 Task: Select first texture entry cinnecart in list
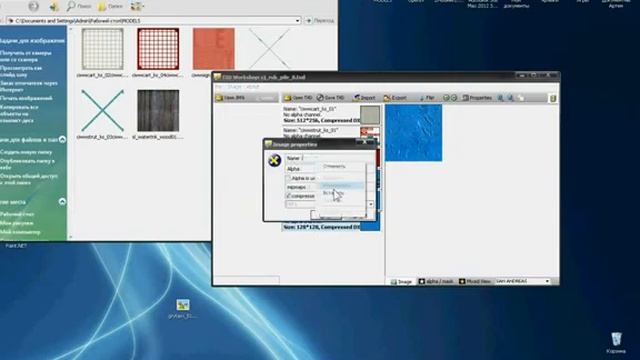[x=331, y=115]
